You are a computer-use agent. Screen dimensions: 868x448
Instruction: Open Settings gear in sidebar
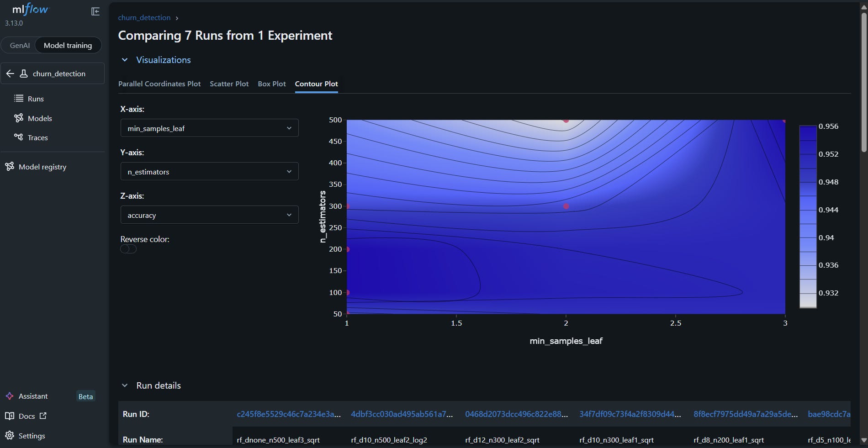coord(9,435)
